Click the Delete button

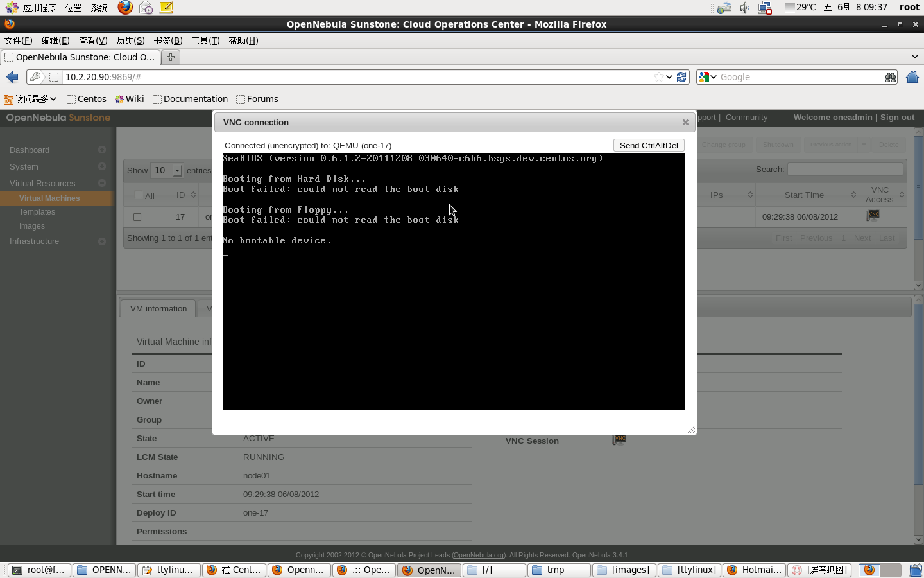coord(889,144)
